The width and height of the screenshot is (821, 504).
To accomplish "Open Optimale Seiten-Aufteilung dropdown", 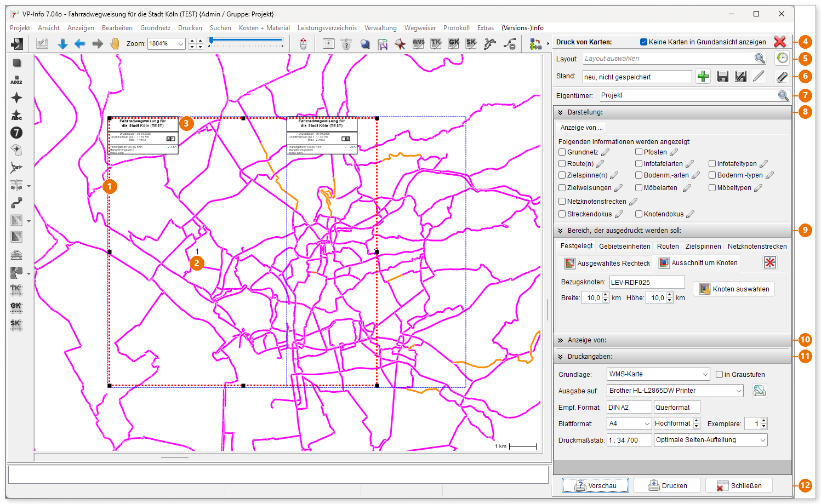I will tap(762, 440).
